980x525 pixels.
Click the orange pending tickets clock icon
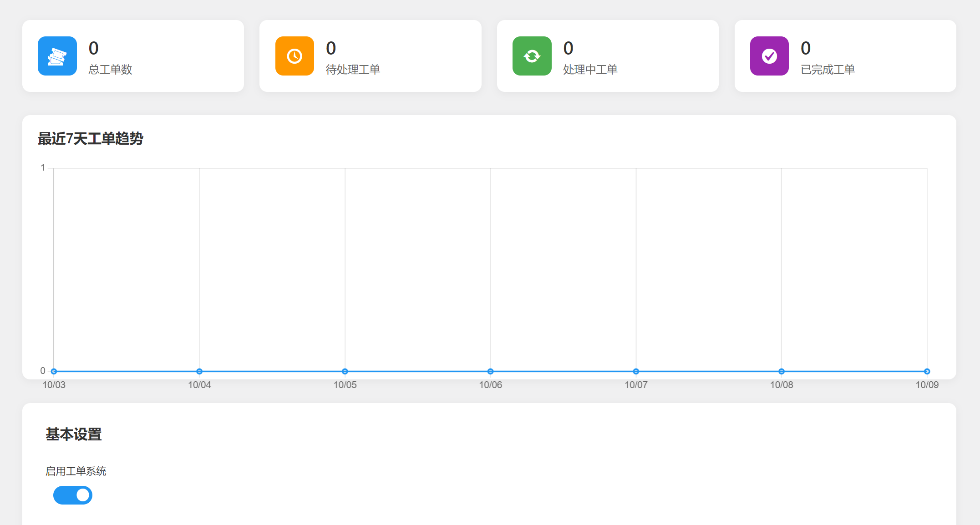point(295,56)
